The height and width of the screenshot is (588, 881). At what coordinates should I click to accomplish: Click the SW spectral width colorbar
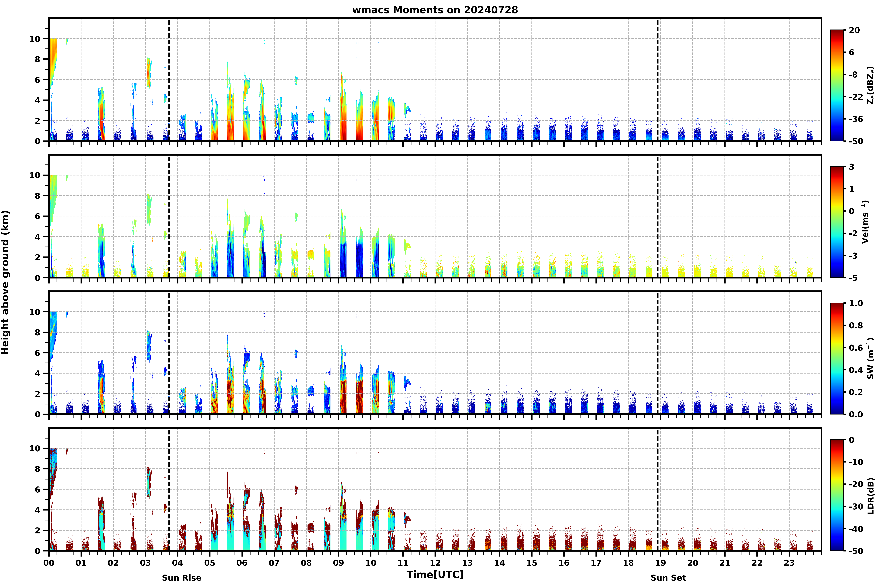[837, 358]
